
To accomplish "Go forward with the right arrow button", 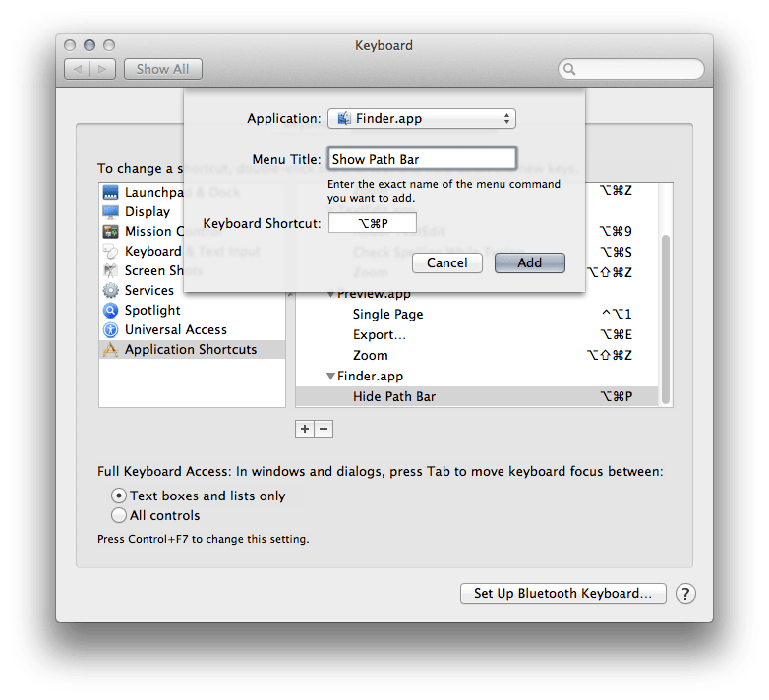I will point(103,69).
